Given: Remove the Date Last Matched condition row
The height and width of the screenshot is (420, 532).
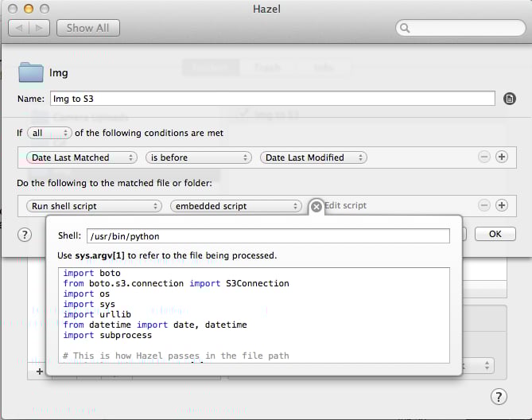Looking at the screenshot, I should (484, 157).
